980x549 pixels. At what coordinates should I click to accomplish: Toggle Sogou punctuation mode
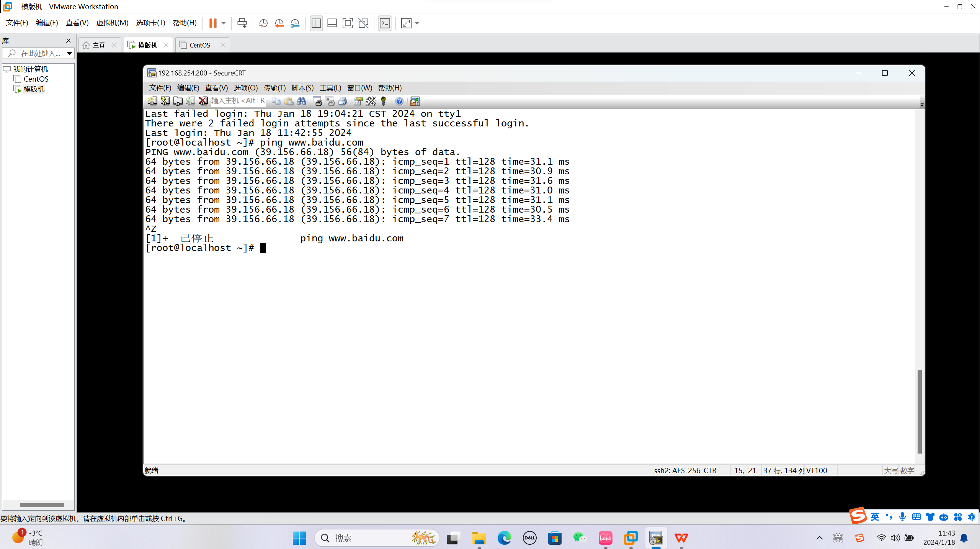pyautogui.click(x=889, y=517)
